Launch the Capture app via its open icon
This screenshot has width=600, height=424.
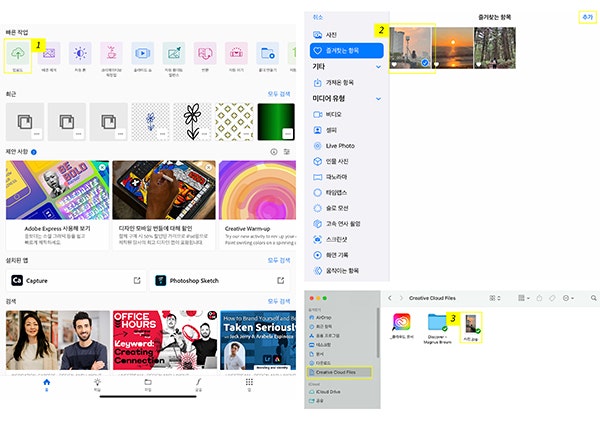[137, 280]
